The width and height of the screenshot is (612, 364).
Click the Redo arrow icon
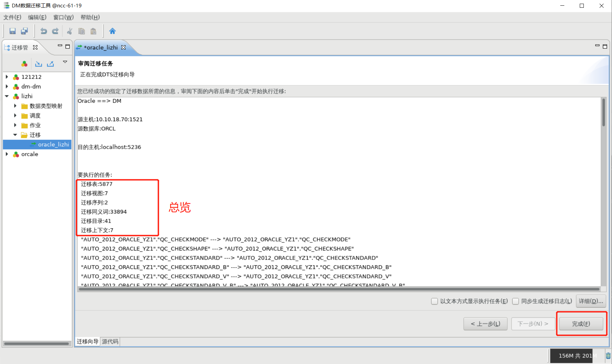point(55,31)
